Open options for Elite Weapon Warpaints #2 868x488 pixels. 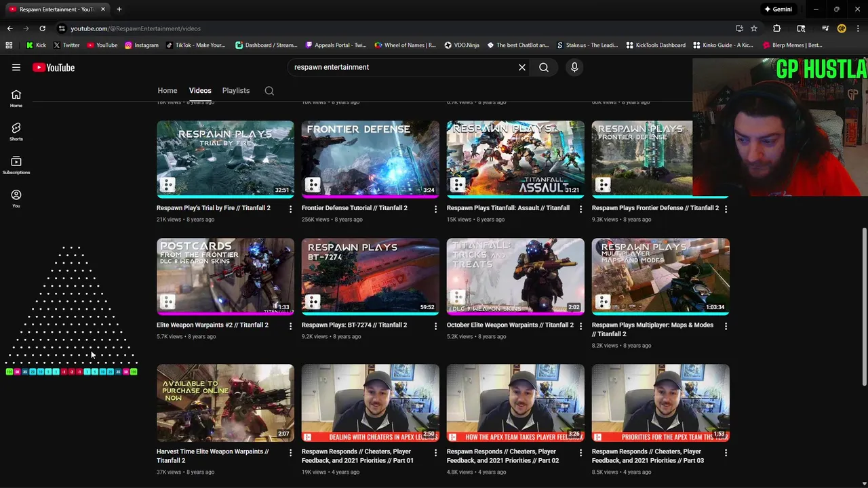click(290, 326)
